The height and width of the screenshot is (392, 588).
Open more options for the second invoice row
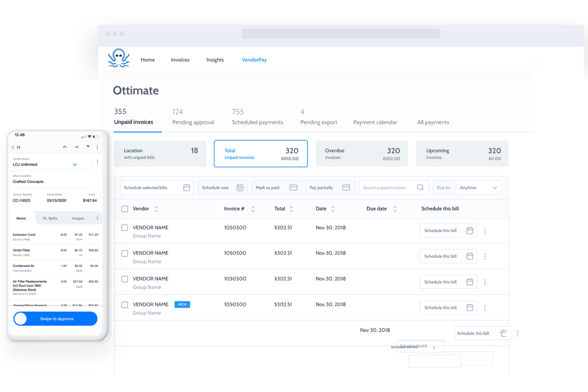485,257
